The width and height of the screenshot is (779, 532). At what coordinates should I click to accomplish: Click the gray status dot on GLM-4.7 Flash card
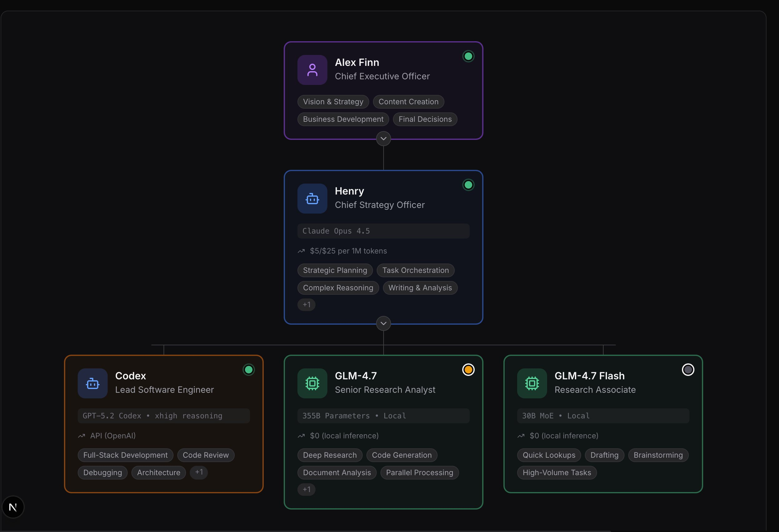[x=688, y=370]
